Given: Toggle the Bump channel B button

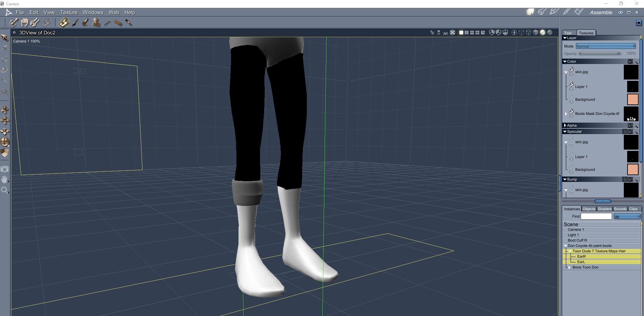Looking at the screenshot, I should click(625, 180).
